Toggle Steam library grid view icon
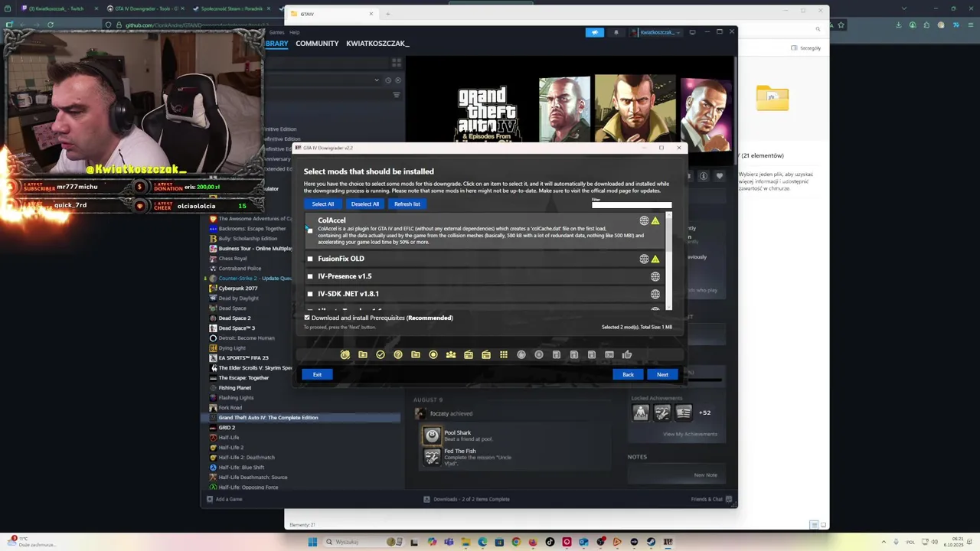 tap(397, 63)
